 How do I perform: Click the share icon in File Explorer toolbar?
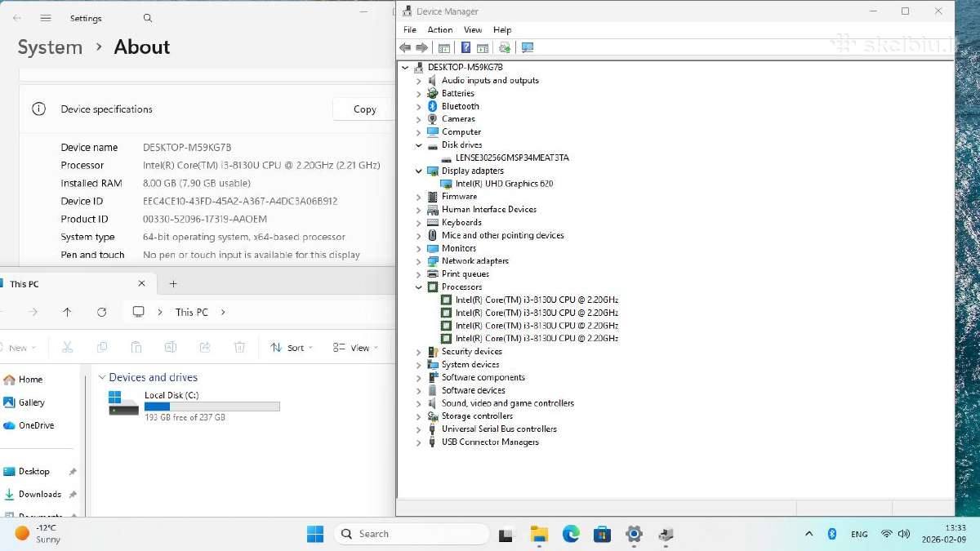pyautogui.click(x=205, y=347)
